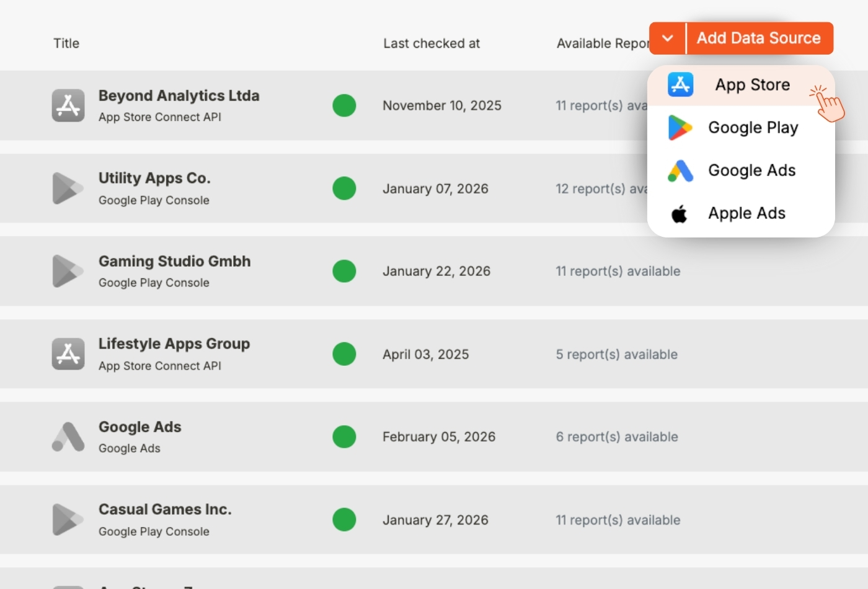
Task: Click the green progress dot for Google Ads row
Action: (x=344, y=436)
